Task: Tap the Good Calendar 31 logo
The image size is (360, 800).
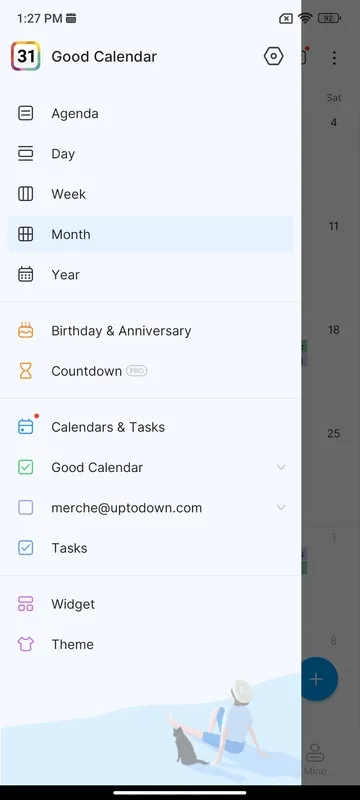Action: coord(25,56)
